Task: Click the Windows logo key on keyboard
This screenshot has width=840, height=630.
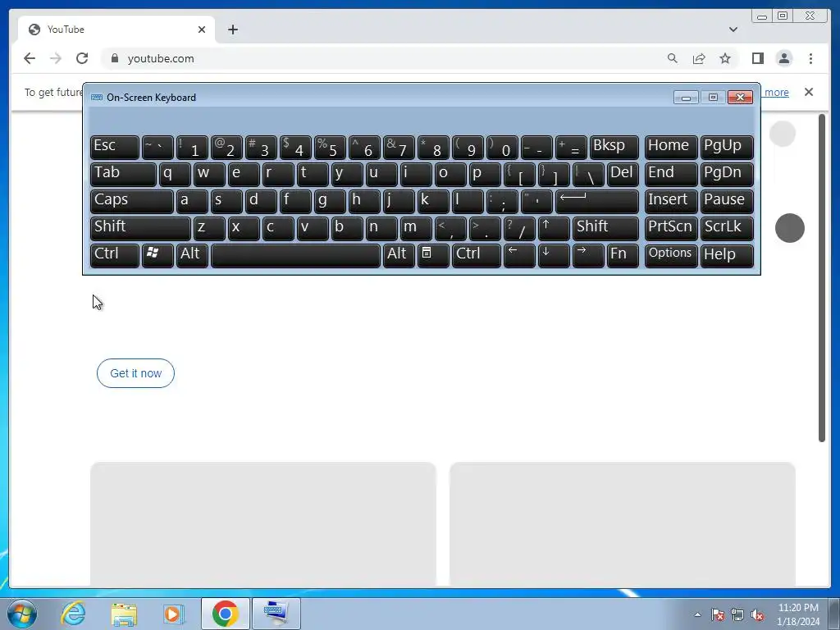Action: [157, 255]
